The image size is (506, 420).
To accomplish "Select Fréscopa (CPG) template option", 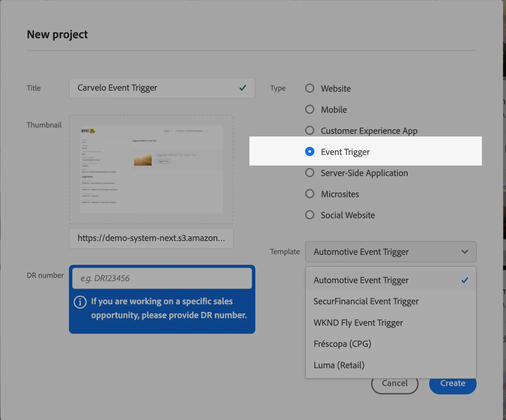I will 391,344.
